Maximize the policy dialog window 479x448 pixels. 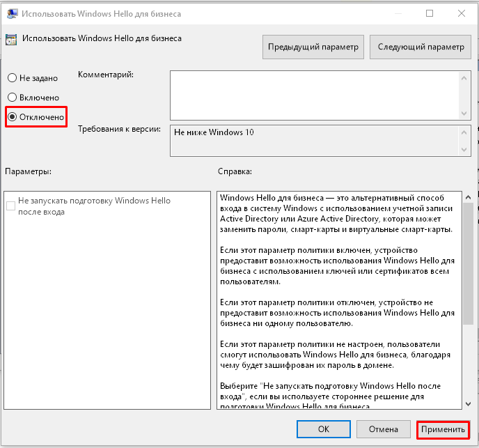coord(430,13)
